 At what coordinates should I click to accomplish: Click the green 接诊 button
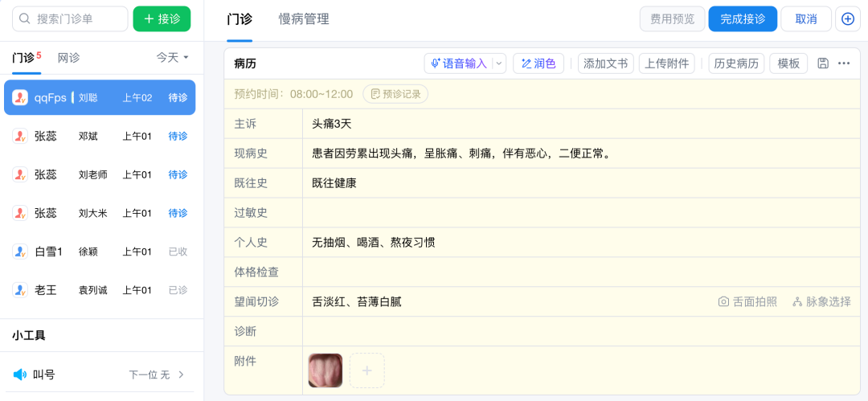click(x=162, y=19)
